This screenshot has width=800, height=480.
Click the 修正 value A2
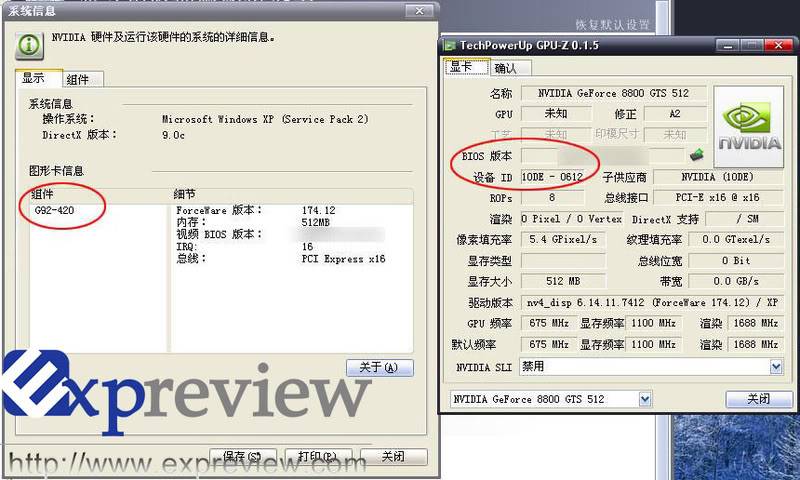[676, 114]
